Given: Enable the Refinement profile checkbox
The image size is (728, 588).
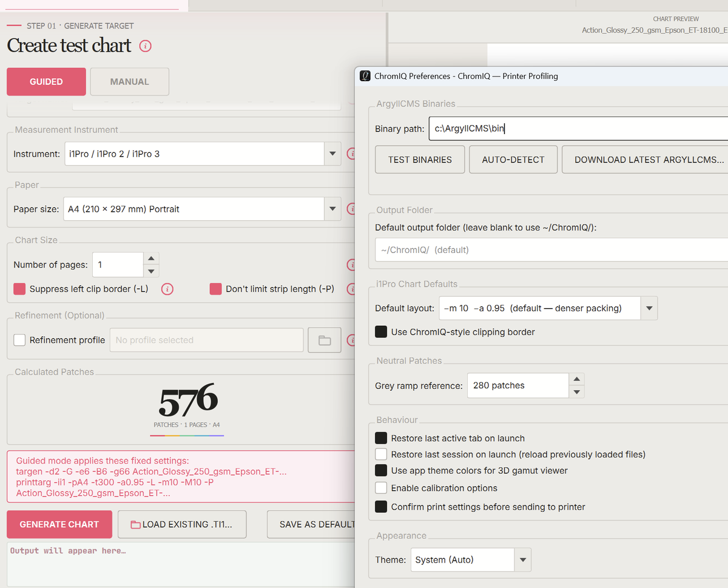Looking at the screenshot, I should [x=19, y=340].
